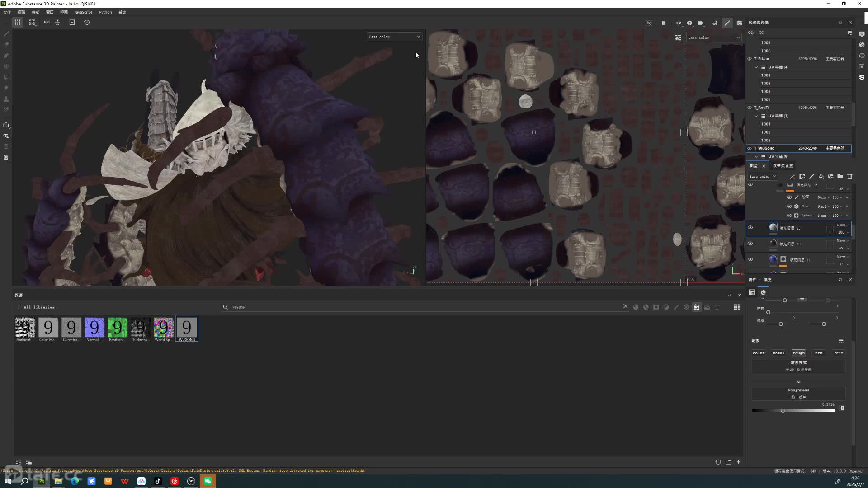The height and width of the screenshot is (488, 868).
Task: Open the 3D viewport Base color dropdown
Action: point(394,37)
